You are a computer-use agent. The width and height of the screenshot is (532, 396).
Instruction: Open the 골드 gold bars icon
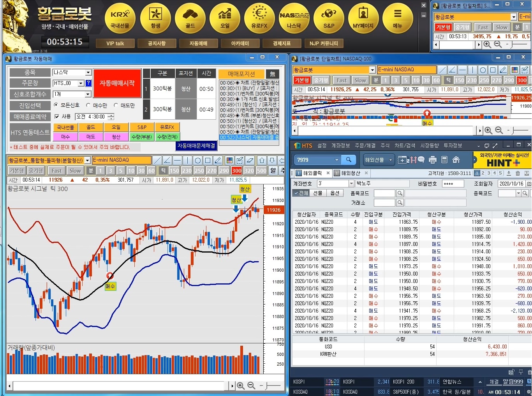coord(190,19)
